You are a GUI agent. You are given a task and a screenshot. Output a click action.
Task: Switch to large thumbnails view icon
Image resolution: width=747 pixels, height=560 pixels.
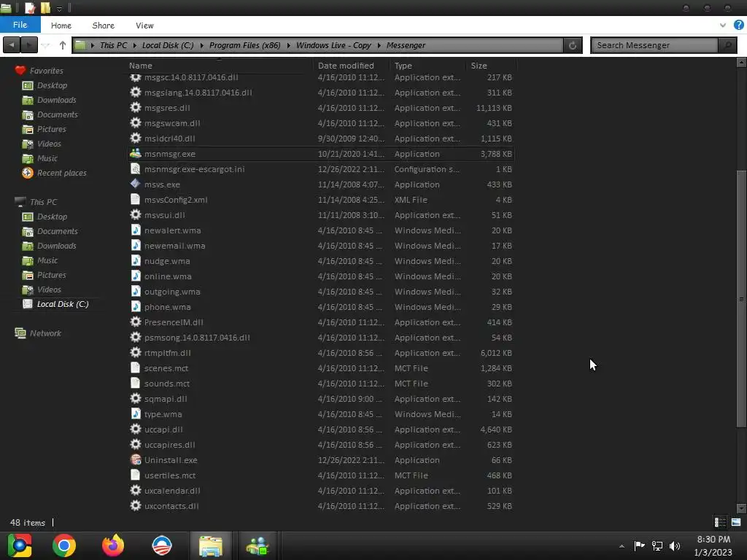pyautogui.click(x=736, y=522)
